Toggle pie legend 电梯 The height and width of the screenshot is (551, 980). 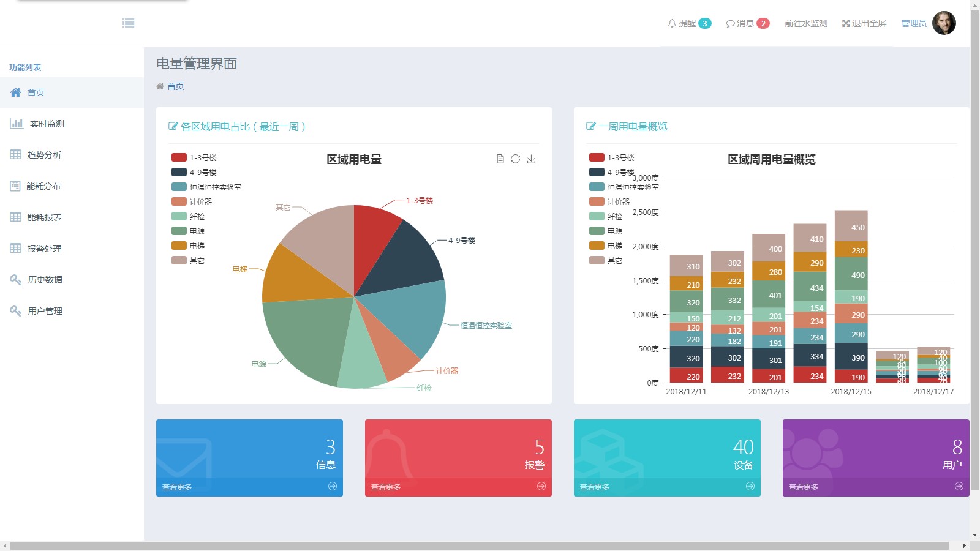click(188, 246)
